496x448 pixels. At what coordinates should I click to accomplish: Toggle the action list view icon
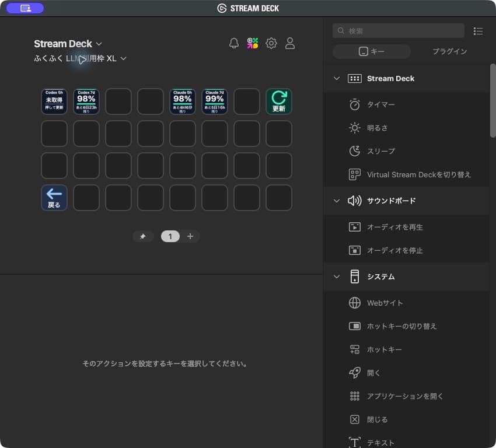(x=478, y=31)
